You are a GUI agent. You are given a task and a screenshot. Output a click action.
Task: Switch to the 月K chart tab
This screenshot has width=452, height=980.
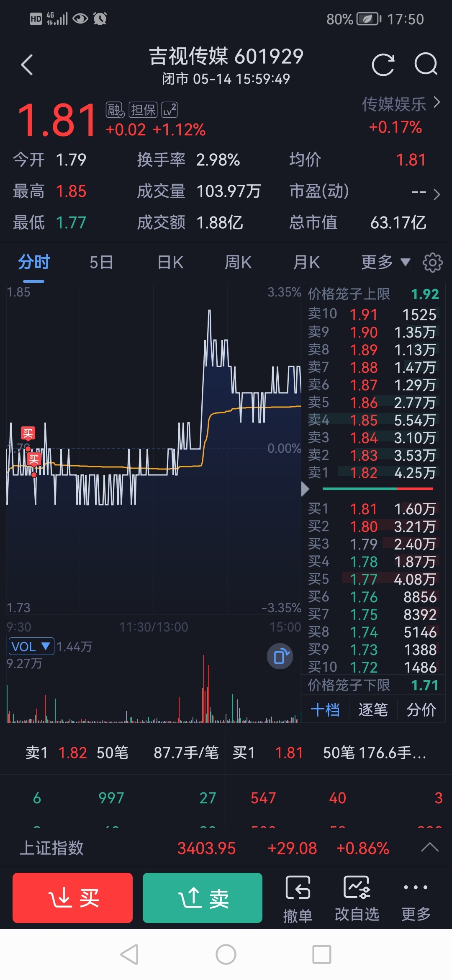(x=306, y=263)
